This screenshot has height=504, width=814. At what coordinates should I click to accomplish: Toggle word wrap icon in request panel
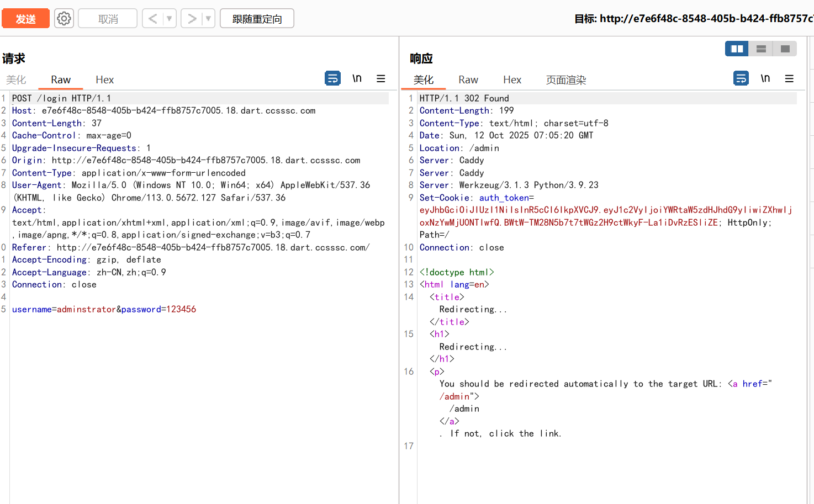click(332, 78)
